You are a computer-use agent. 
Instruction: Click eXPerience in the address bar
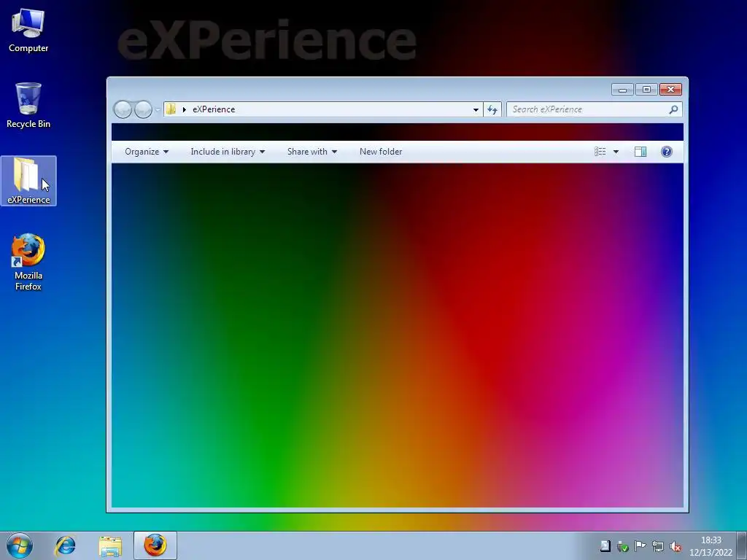click(x=214, y=109)
